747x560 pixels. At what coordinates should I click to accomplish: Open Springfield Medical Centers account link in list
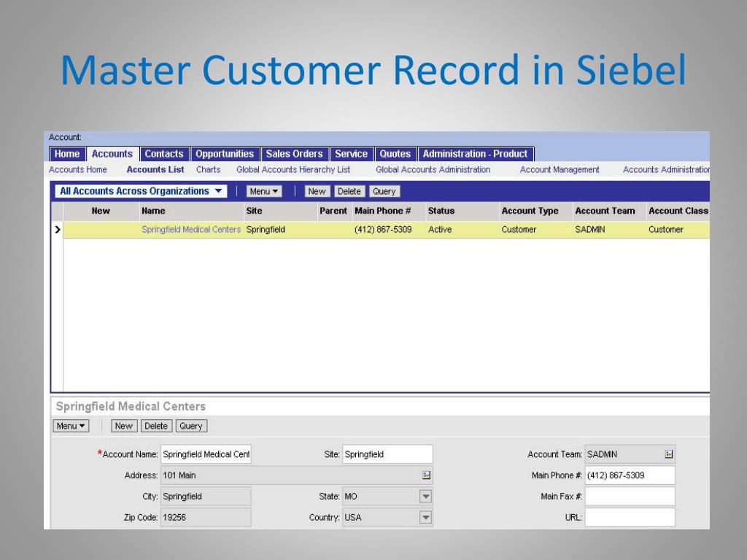click(191, 230)
